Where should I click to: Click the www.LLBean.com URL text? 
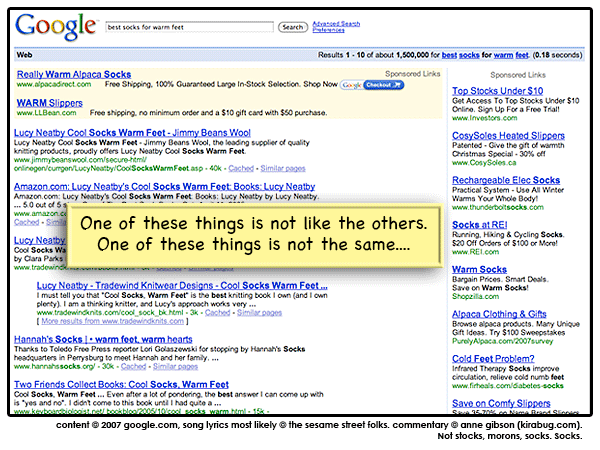pos(46,113)
